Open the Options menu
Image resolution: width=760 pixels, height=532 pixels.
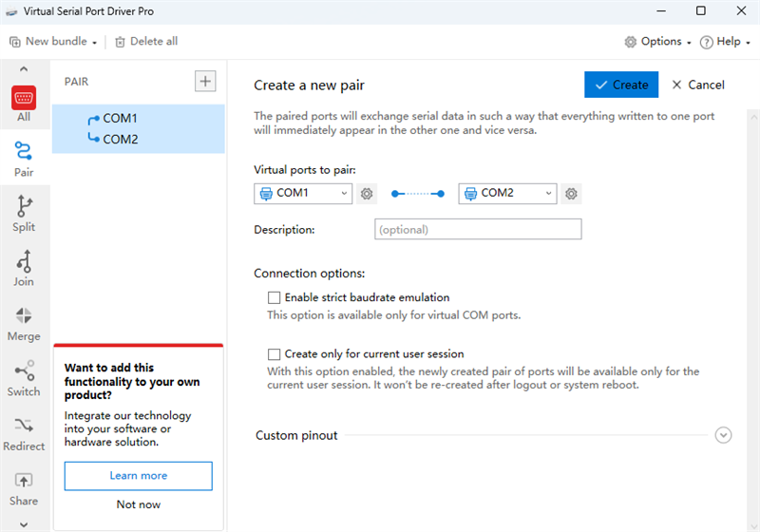pyautogui.click(x=657, y=42)
